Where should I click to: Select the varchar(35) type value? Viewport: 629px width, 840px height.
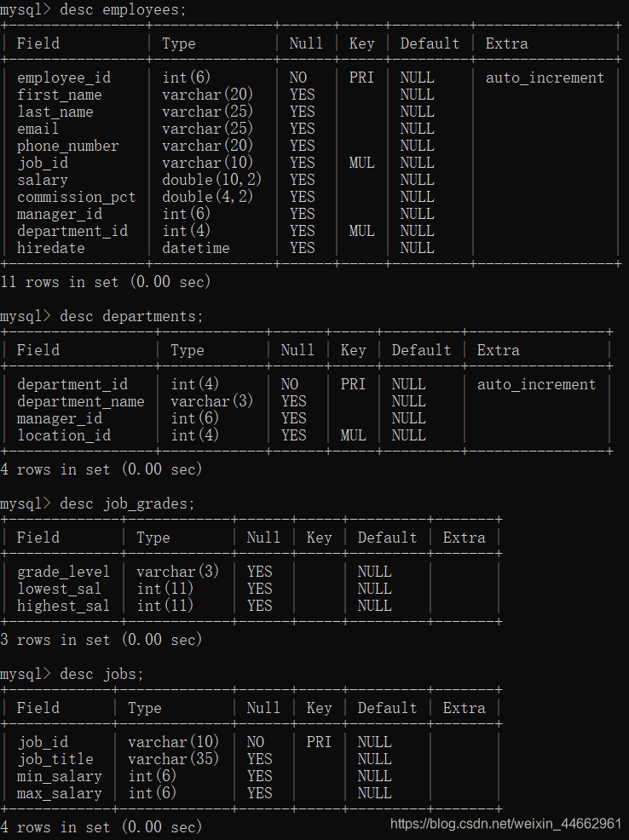173,759
